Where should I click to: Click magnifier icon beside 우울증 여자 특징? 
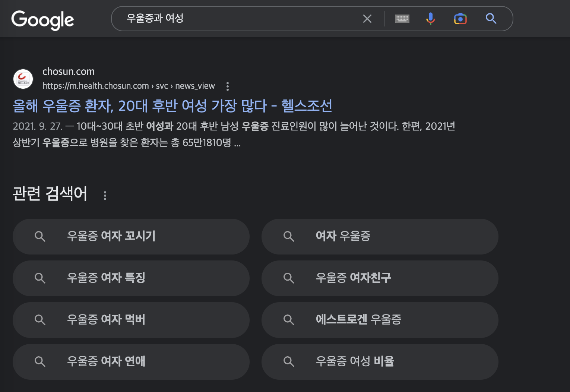40,278
